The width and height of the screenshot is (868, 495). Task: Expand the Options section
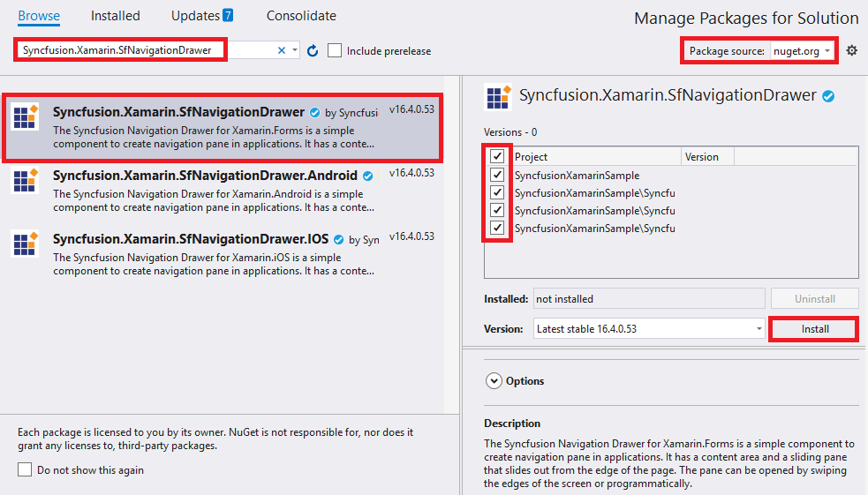494,381
